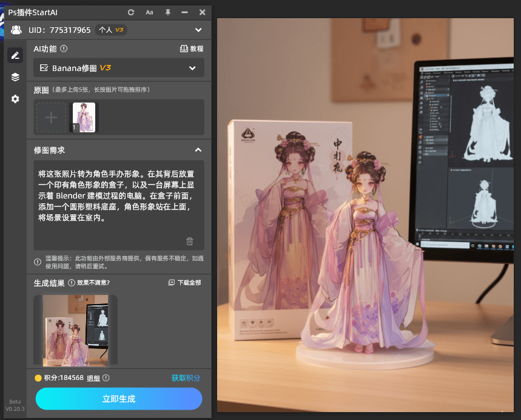Viewport: 521px width, 420px height.
Task: Click the Aa font size icon
Action: click(x=149, y=12)
